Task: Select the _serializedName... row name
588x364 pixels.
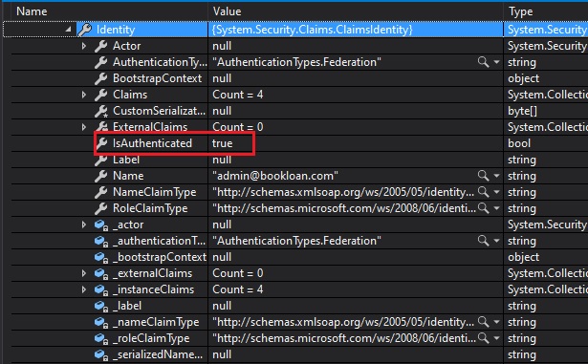Action: 158,354
